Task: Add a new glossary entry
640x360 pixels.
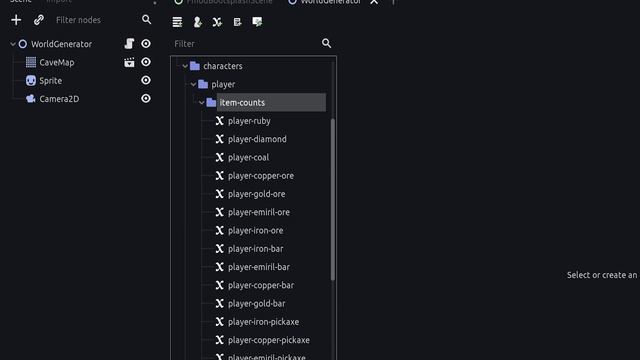Action: 237,22
